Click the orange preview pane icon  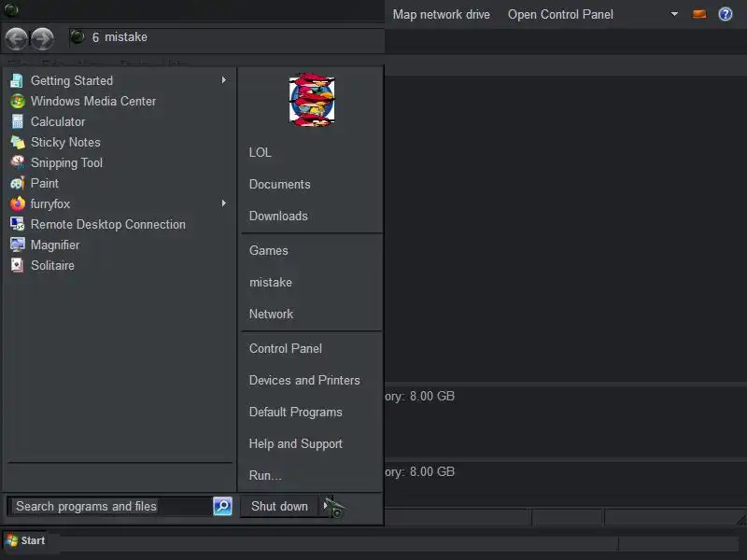click(x=698, y=14)
